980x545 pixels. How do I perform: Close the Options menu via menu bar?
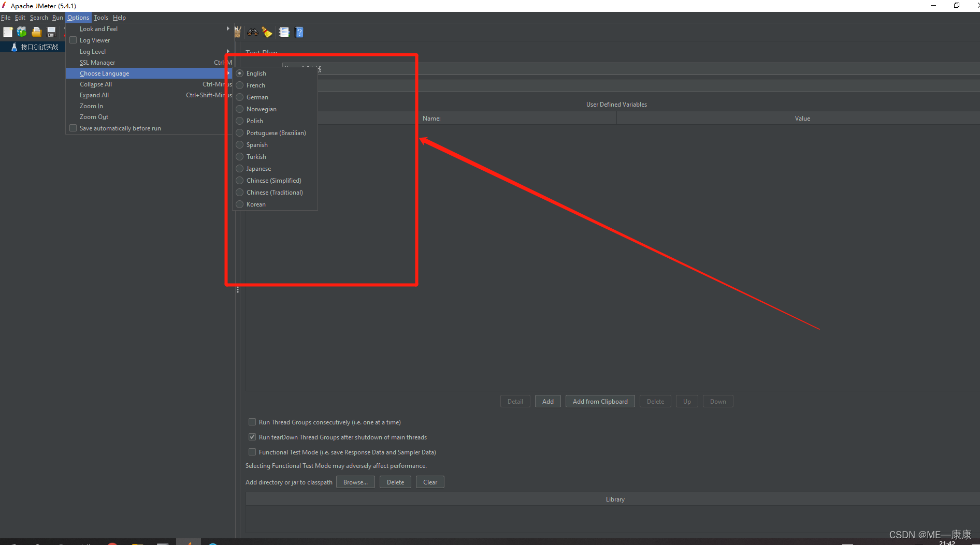(x=78, y=18)
